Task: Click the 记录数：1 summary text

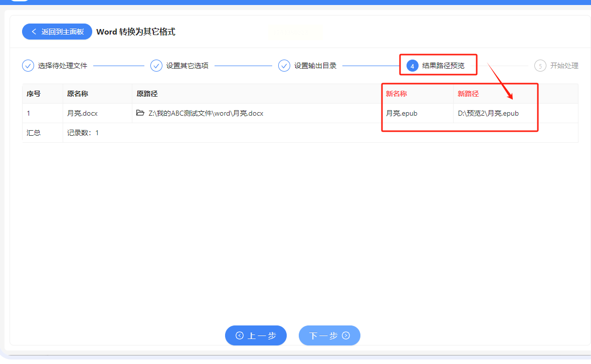Action: point(83,133)
